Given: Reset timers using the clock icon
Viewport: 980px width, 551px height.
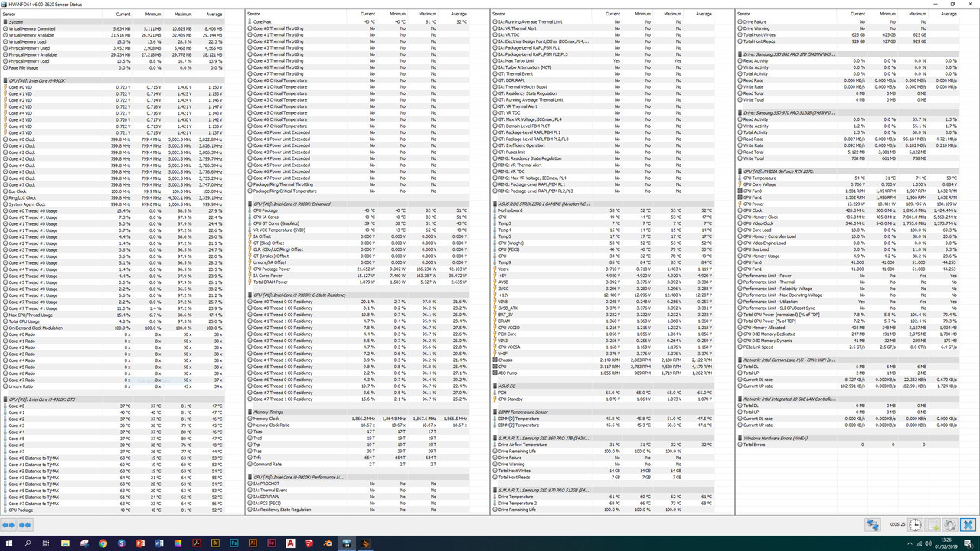Looking at the screenshot, I should (916, 526).
